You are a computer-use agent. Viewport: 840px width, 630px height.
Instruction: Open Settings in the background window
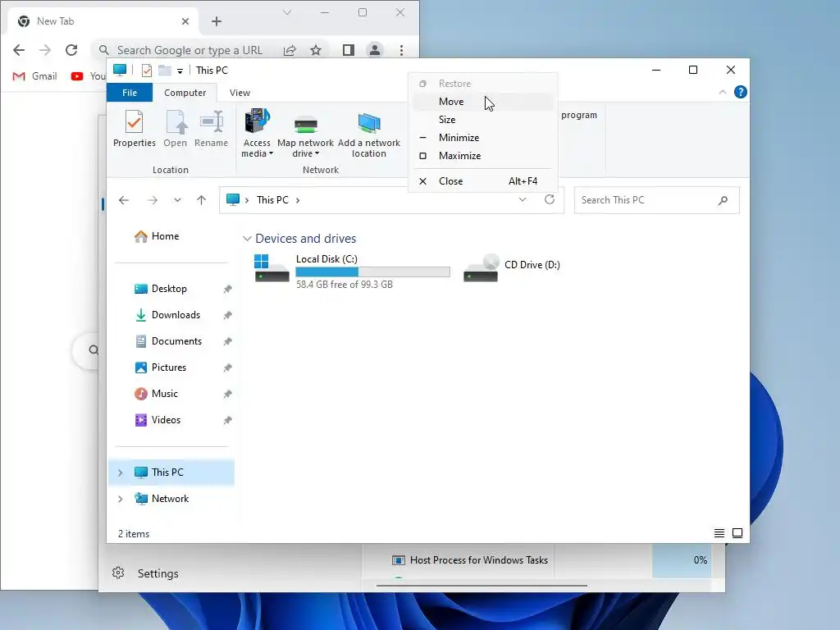pos(146,573)
